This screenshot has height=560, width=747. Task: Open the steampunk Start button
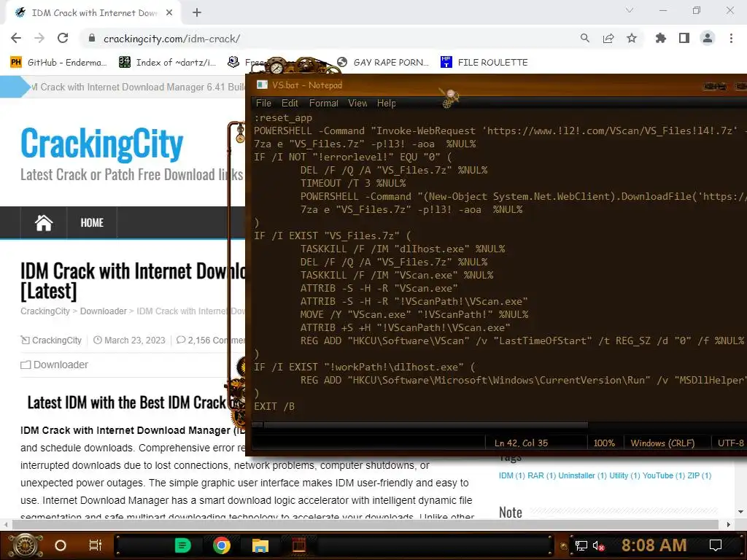click(26, 545)
